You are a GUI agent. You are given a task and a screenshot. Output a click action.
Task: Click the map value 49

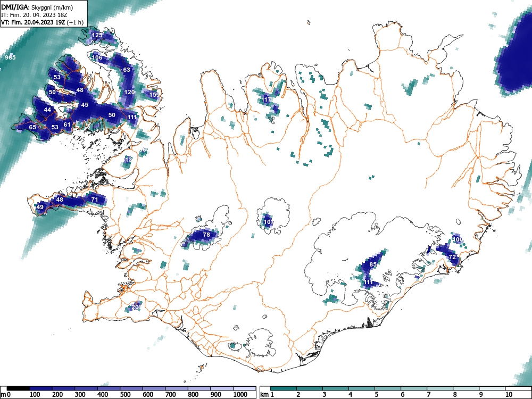40,207
